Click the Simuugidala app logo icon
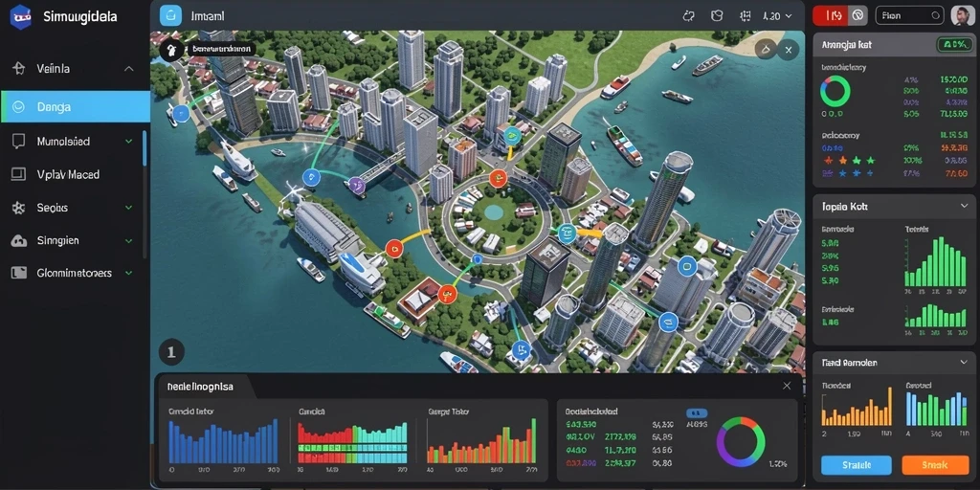The width and height of the screenshot is (980, 490). 20,17
